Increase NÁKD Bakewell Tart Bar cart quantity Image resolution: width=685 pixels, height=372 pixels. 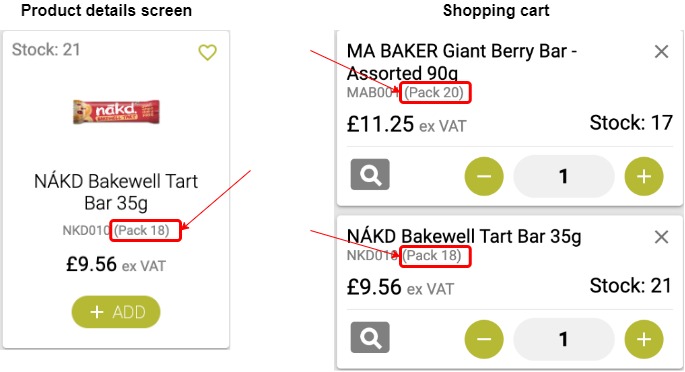pyautogui.click(x=644, y=339)
